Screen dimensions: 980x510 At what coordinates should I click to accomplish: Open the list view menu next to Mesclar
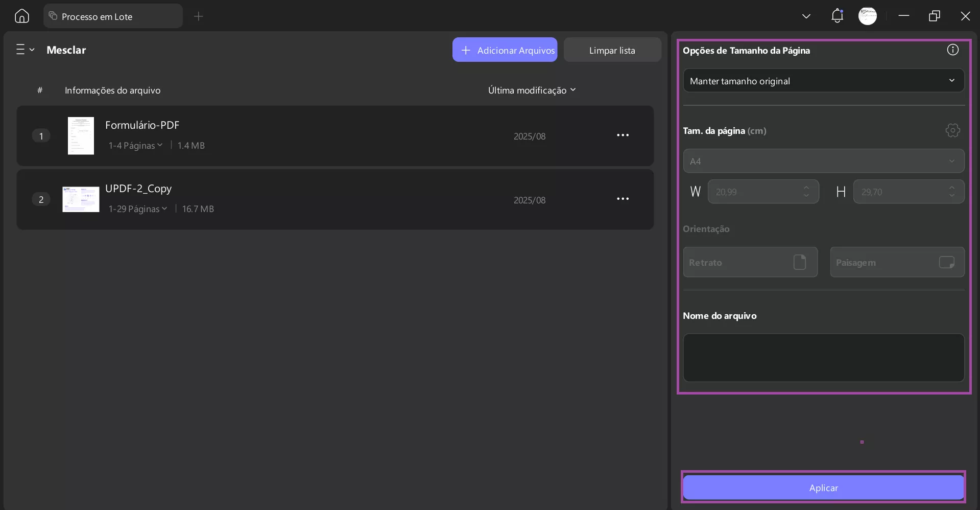pyautogui.click(x=25, y=50)
